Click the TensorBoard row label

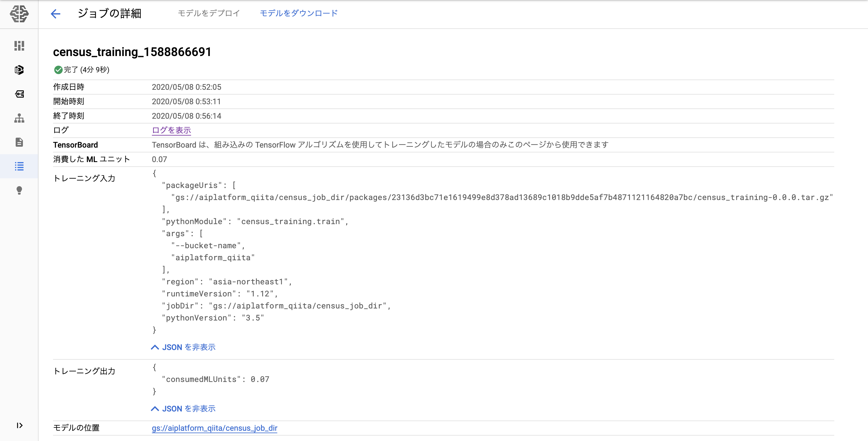(75, 145)
